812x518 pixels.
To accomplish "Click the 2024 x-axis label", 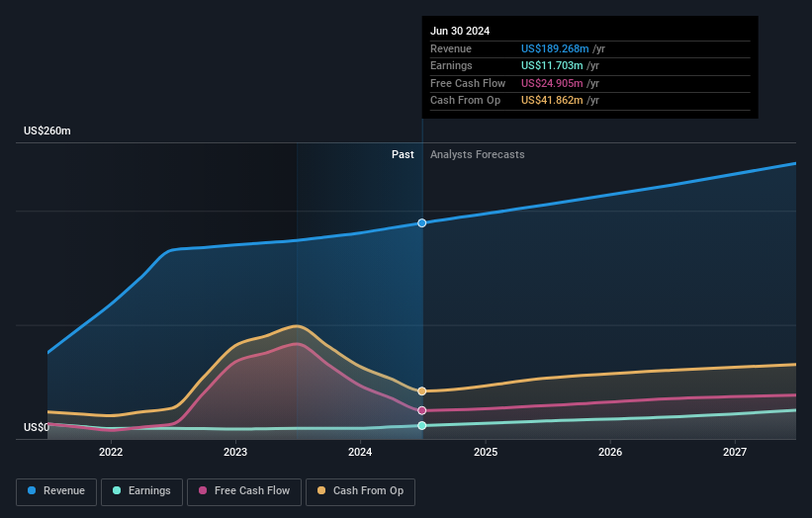I will pyautogui.click(x=360, y=453).
